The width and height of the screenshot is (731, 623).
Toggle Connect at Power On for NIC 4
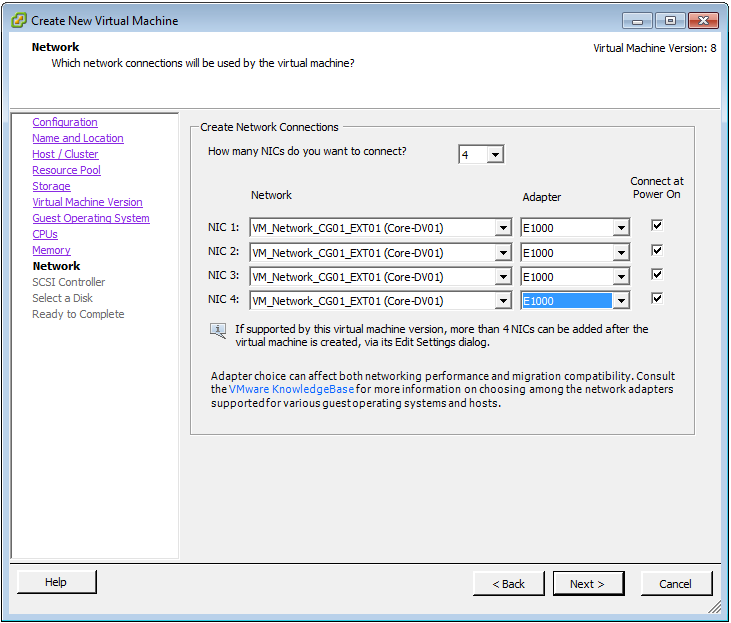coord(656,298)
